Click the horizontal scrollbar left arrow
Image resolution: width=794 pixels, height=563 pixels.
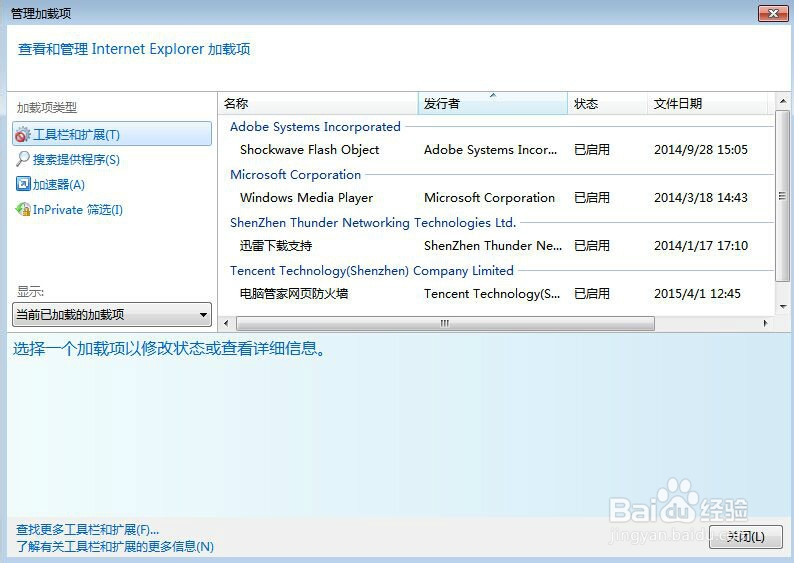[x=226, y=323]
